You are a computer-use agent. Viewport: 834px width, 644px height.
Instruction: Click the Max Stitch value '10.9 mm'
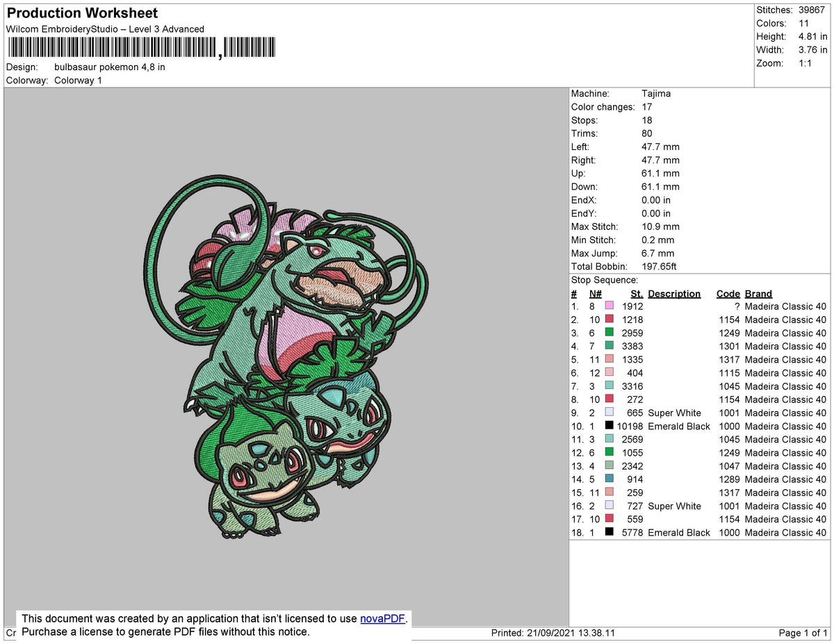pos(660,226)
